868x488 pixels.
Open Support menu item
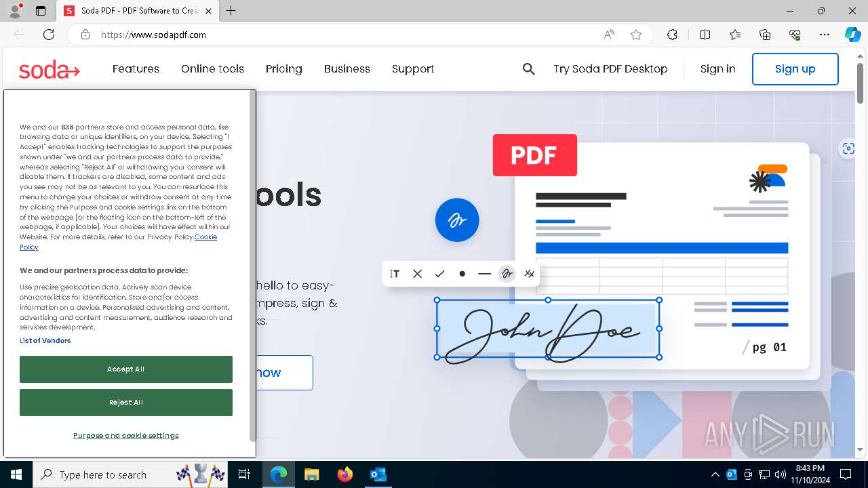[413, 69]
